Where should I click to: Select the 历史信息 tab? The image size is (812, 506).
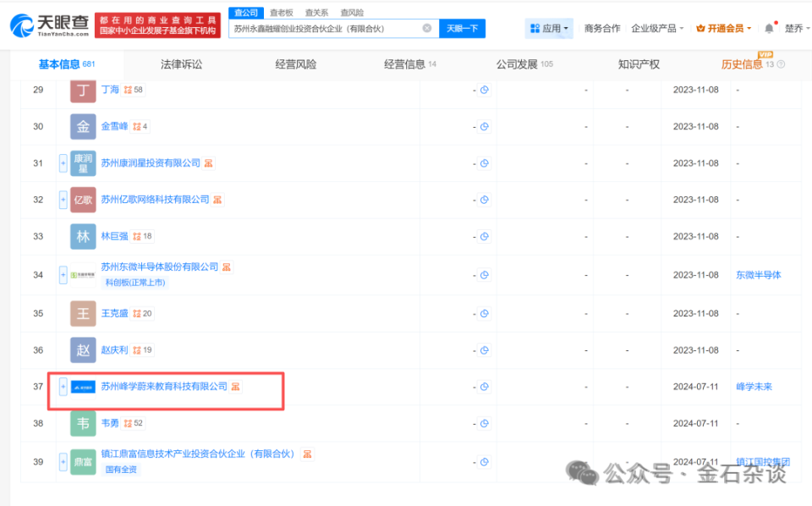click(x=747, y=64)
